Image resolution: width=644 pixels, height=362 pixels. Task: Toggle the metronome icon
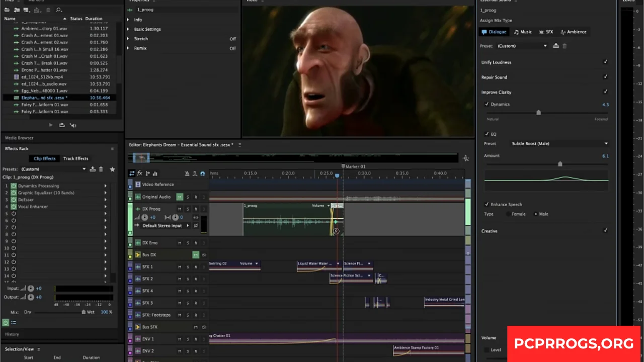tap(187, 173)
